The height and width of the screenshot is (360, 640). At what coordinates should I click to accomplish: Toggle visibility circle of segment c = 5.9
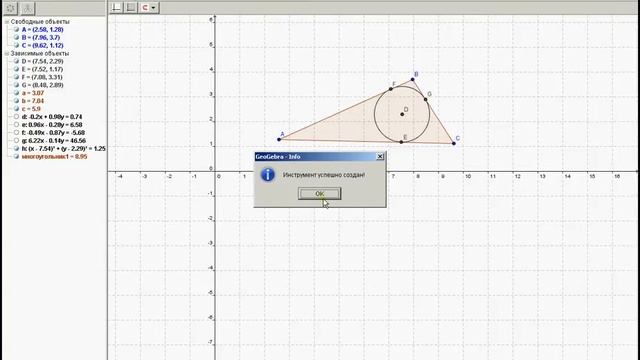(16, 109)
